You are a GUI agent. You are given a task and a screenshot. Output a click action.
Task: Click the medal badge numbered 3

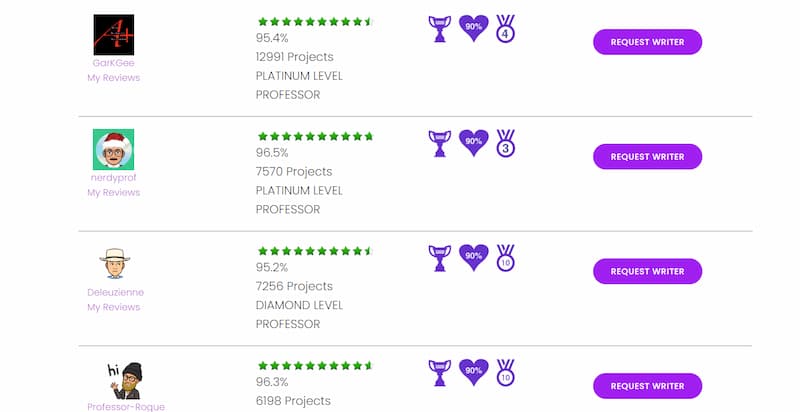(x=505, y=143)
